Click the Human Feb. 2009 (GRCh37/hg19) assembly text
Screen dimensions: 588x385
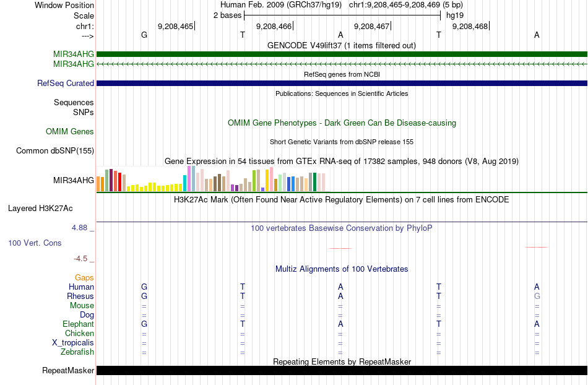[x=281, y=5]
